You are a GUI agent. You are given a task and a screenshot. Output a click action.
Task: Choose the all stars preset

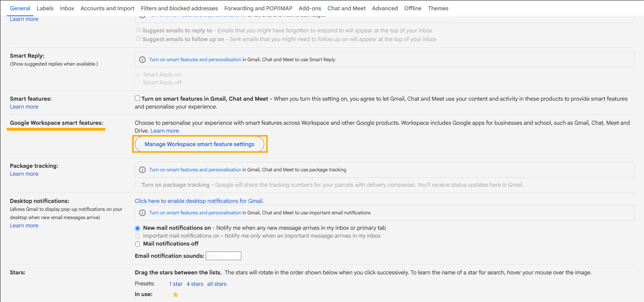217,284
